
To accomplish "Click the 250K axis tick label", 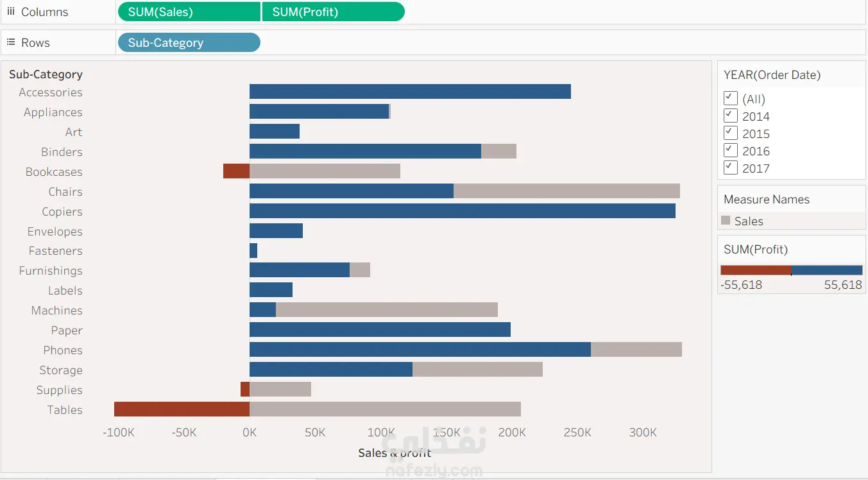I will coord(577,433).
